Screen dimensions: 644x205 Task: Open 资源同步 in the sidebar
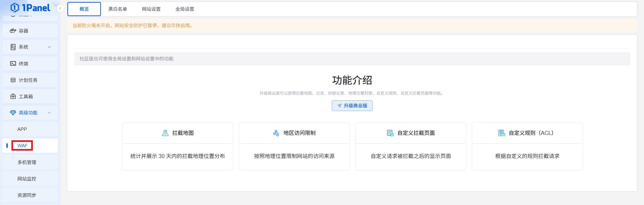tap(30, 195)
